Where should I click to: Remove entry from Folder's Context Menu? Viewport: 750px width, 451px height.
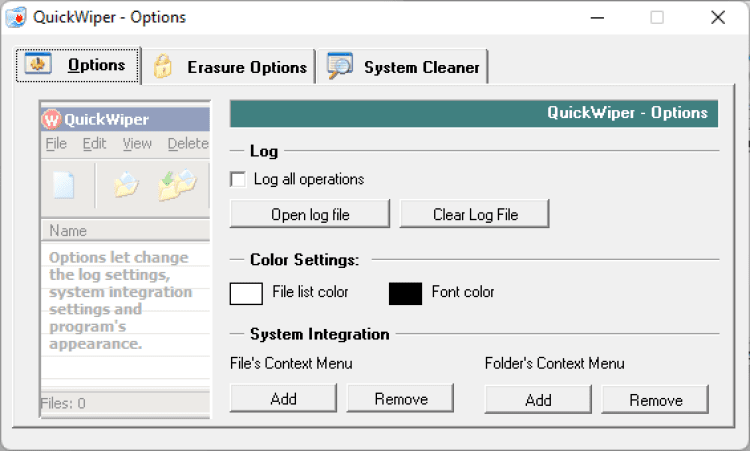pos(655,399)
